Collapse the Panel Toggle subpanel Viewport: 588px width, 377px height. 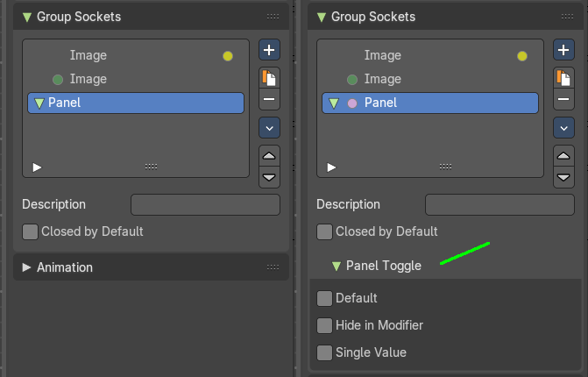point(337,266)
